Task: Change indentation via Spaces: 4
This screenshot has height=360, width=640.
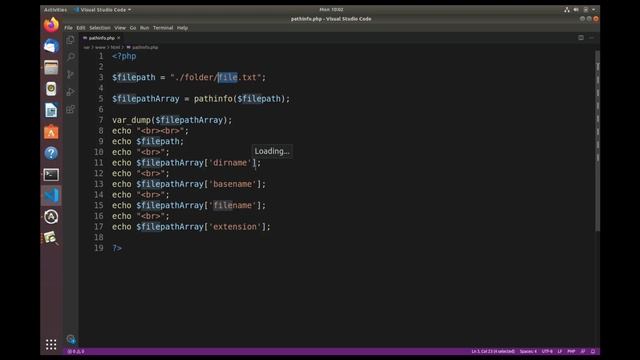Action: (528, 351)
